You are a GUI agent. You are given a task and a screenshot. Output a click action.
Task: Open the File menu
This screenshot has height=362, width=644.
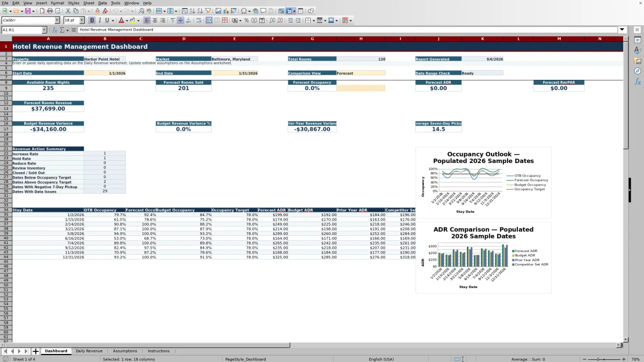5,3
